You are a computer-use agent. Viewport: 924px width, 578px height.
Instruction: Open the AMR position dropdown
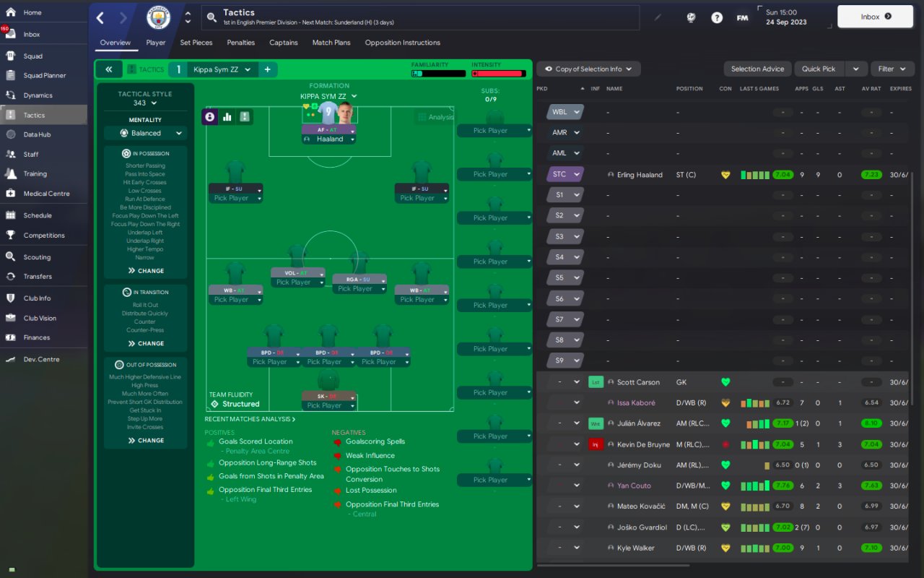[567, 133]
